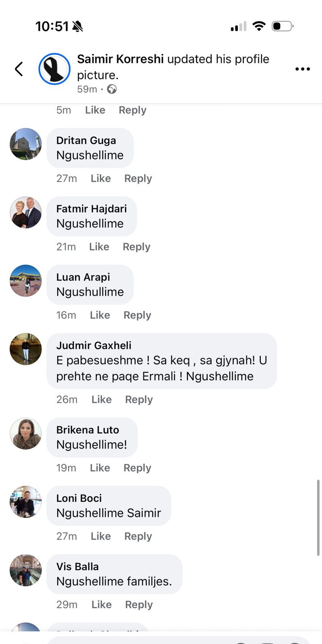Viewport: 322px width, 644px height.
Task: Like Brikena Luto's comment
Action: point(100,468)
